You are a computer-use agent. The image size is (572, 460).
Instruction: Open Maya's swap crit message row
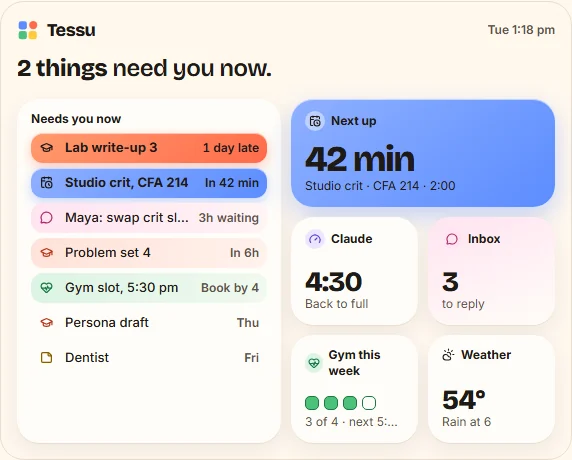(149, 218)
